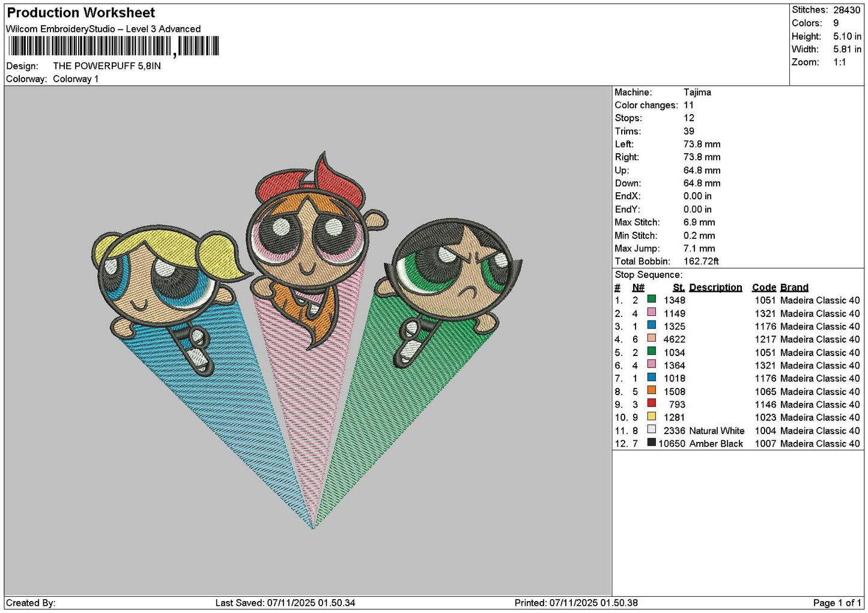
Task: Select the 'Production Worksheet' title
Action: pyautogui.click(x=81, y=13)
